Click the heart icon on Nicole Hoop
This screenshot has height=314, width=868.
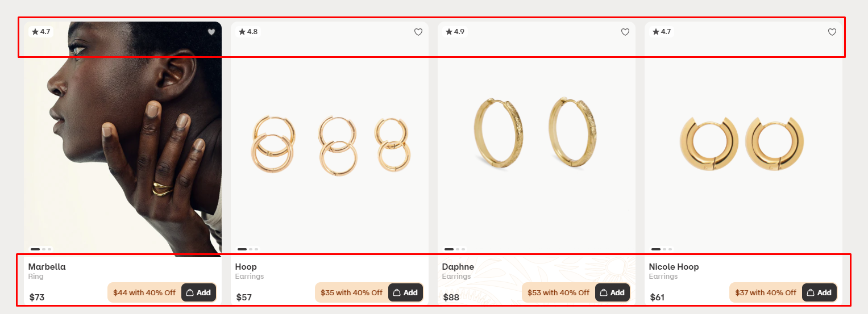(x=832, y=32)
